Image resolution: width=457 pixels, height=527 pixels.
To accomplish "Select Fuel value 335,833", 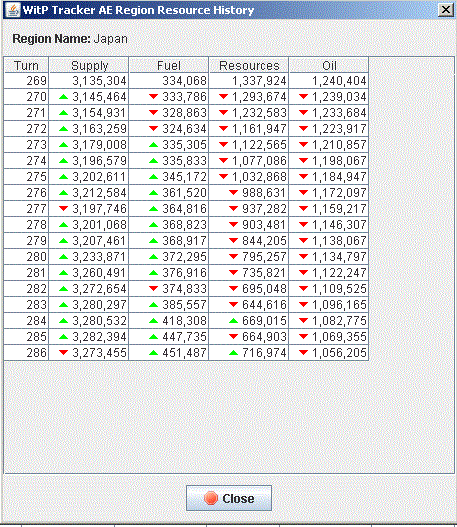I will [184, 161].
